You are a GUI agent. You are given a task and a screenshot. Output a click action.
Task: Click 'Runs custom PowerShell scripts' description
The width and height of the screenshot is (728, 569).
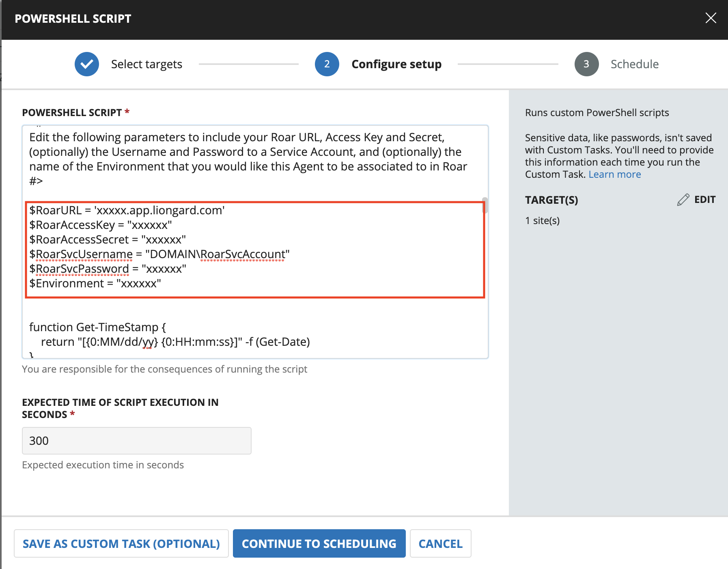pos(597,113)
